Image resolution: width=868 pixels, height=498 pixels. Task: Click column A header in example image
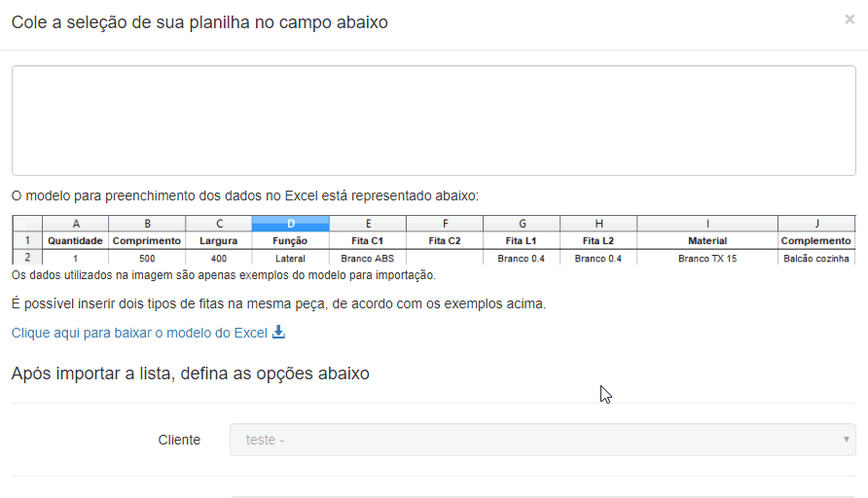click(x=75, y=224)
